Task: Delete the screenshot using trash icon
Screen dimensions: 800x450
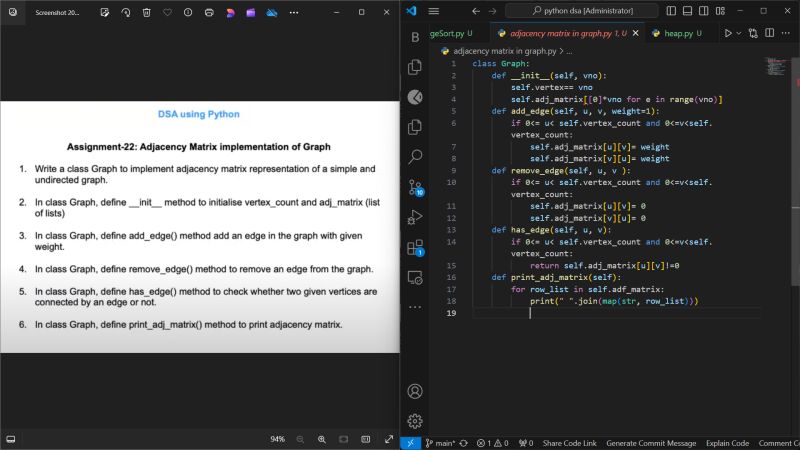Action: click(146, 12)
